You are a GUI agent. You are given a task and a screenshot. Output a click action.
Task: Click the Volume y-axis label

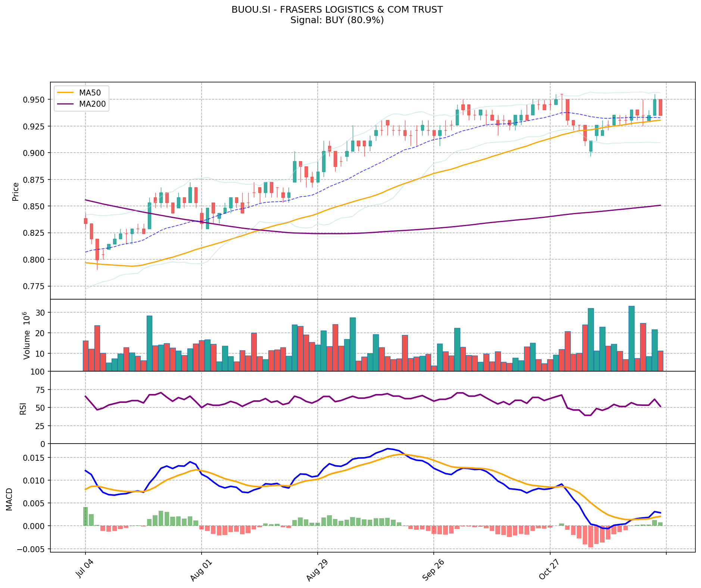tap(27, 335)
